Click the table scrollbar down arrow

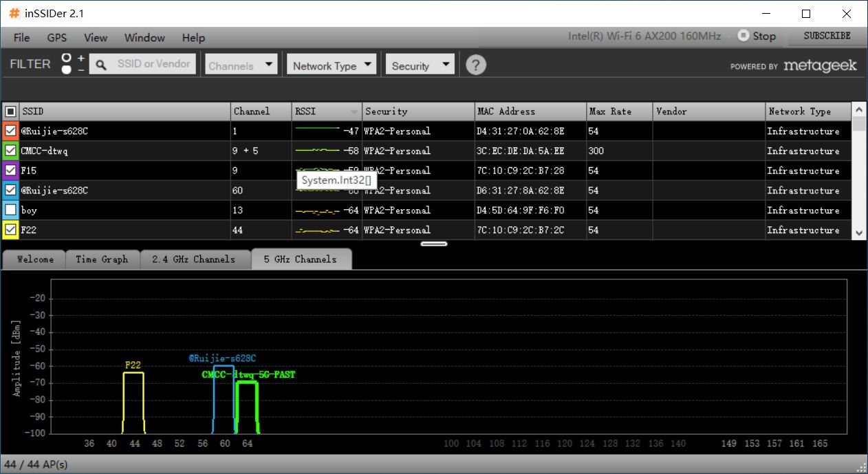point(859,233)
